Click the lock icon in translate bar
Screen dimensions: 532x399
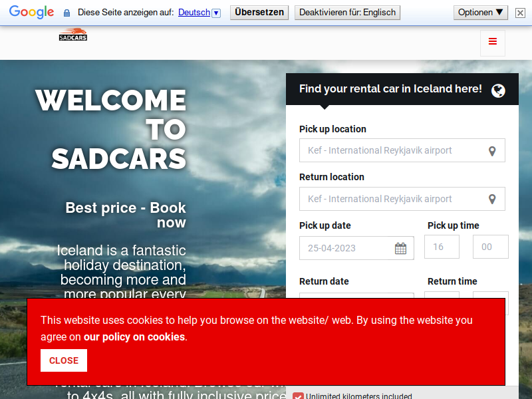pos(67,13)
